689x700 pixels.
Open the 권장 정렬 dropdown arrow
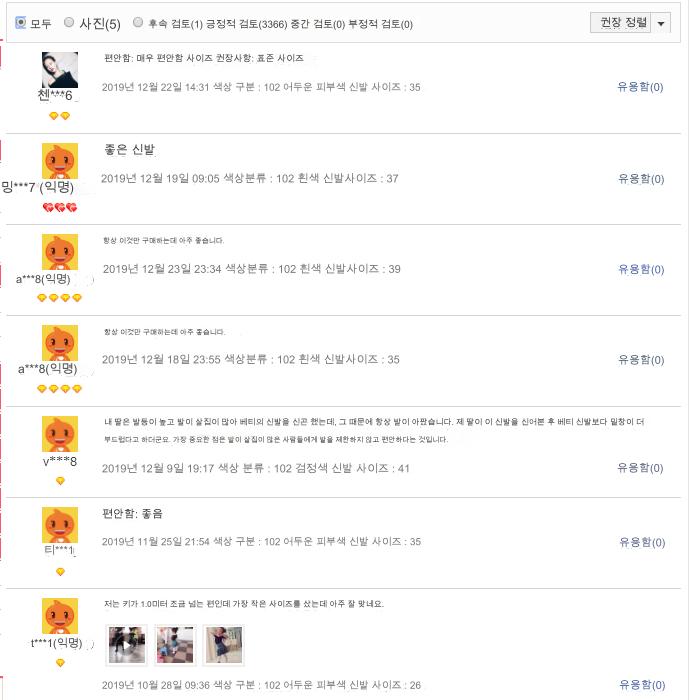(661, 23)
